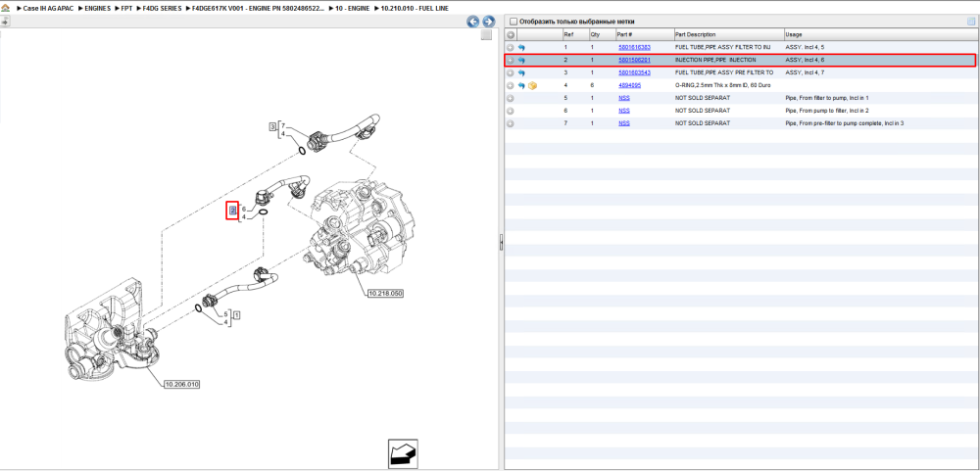Add Ref 4 O-RING row with plus
980x471 pixels.
(511, 85)
